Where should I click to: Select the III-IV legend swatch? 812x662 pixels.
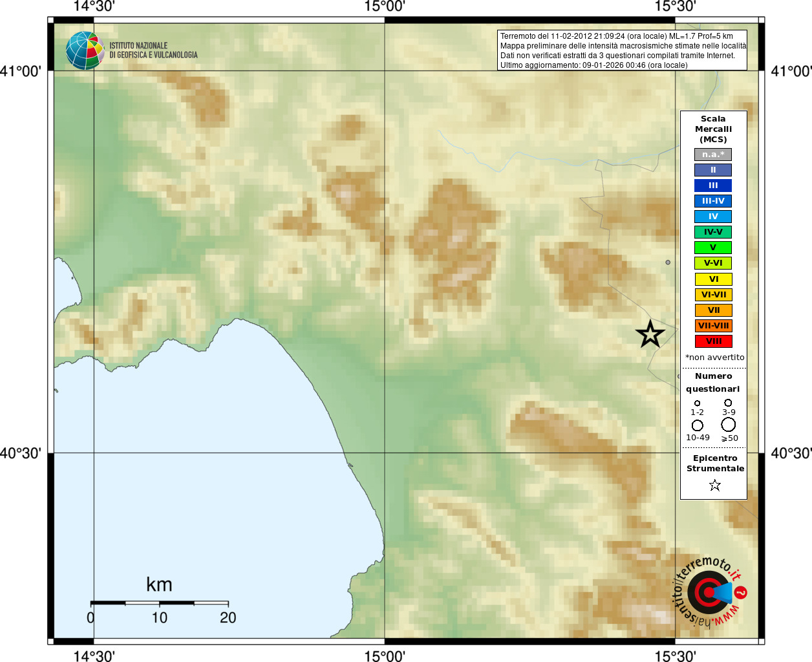(713, 201)
